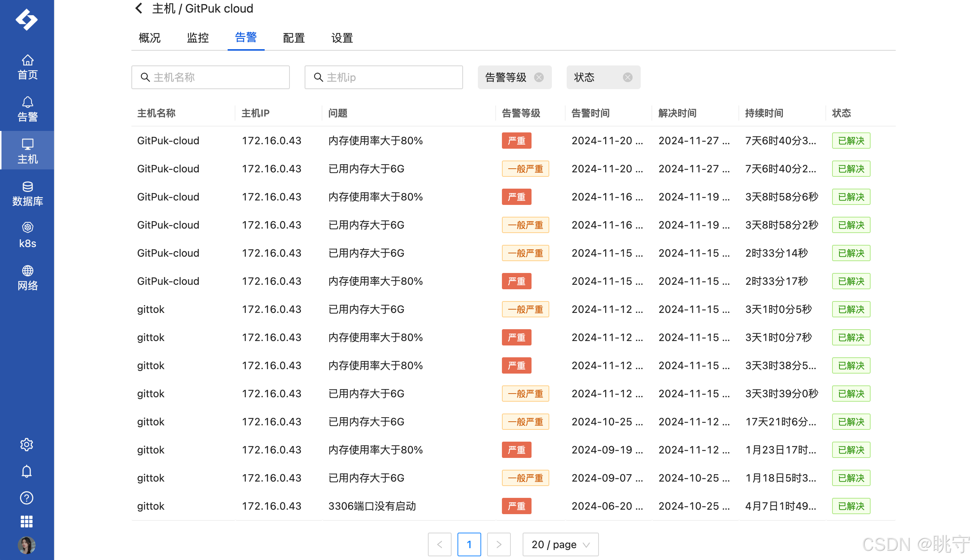Click duration 3天1时0分5秒
Viewport: 972px width, 560px height.
[778, 309]
